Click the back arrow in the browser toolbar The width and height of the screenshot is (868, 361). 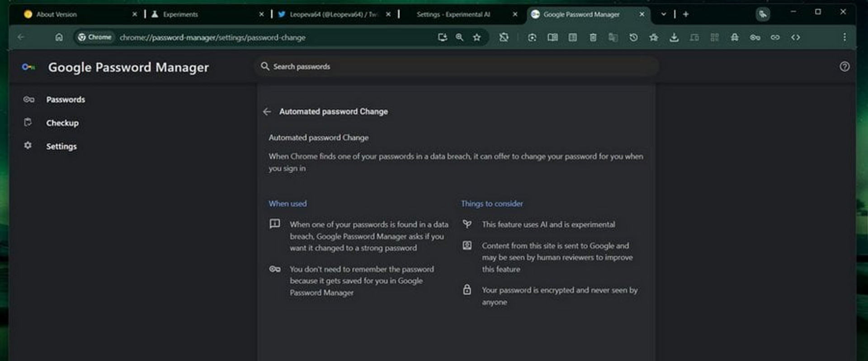point(21,37)
